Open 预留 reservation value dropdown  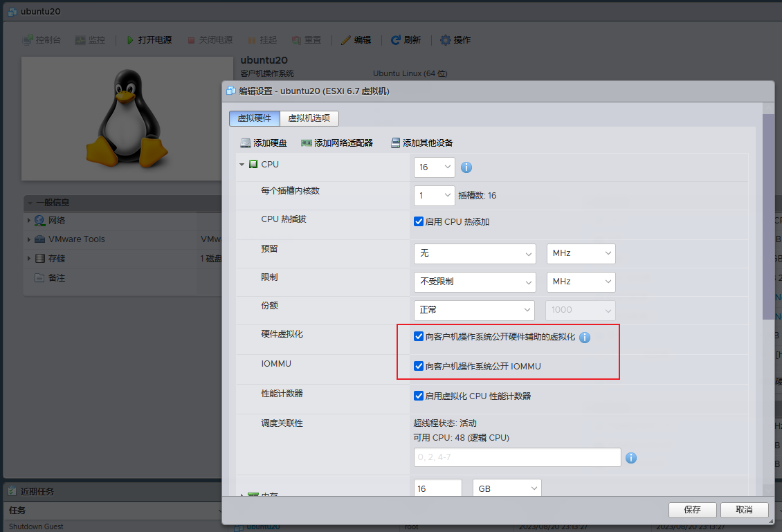point(475,254)
